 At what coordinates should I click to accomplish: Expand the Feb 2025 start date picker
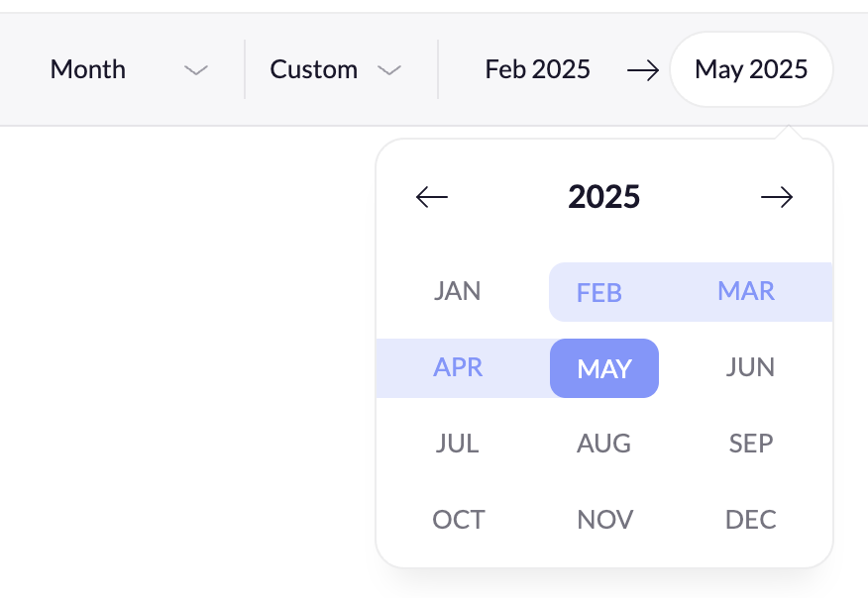(537, 69)
